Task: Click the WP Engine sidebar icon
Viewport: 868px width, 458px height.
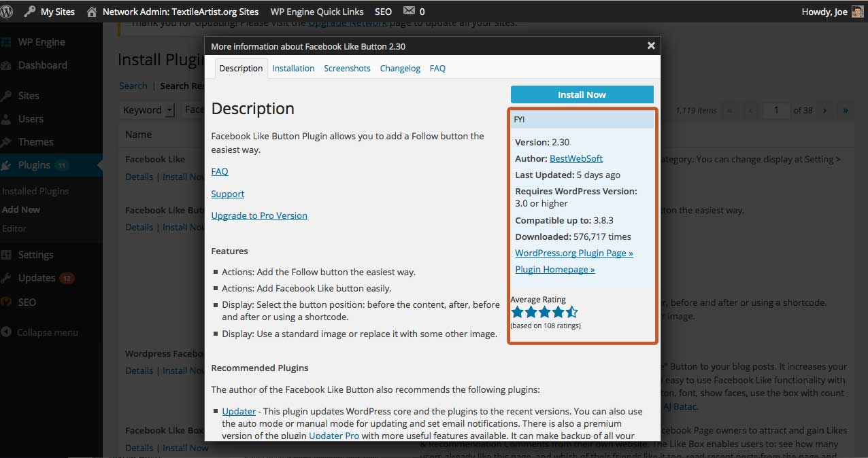Action: tap(6, 42)
